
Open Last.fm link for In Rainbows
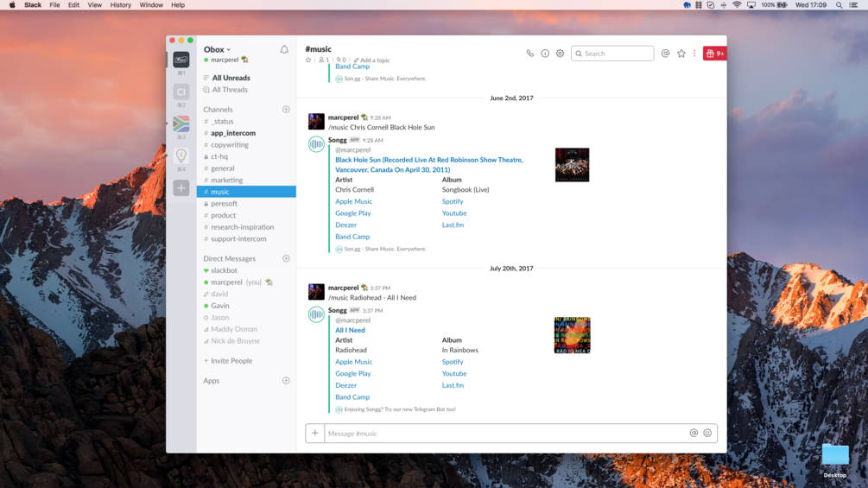click(453, 385)
